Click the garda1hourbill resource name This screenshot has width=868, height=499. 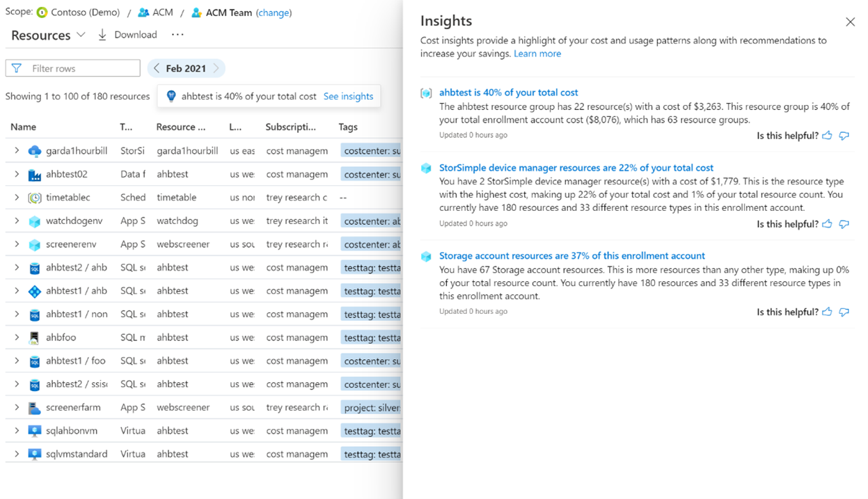(77, 151)
